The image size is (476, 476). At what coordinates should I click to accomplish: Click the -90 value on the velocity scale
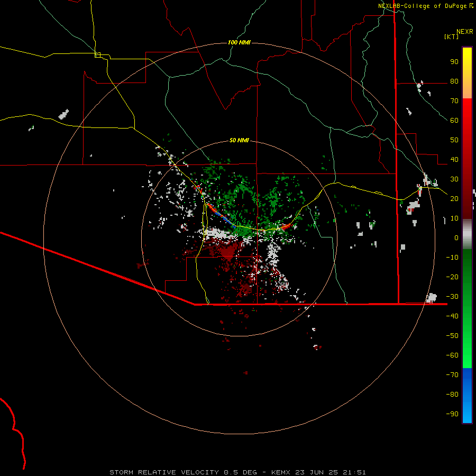pos(452,414)
